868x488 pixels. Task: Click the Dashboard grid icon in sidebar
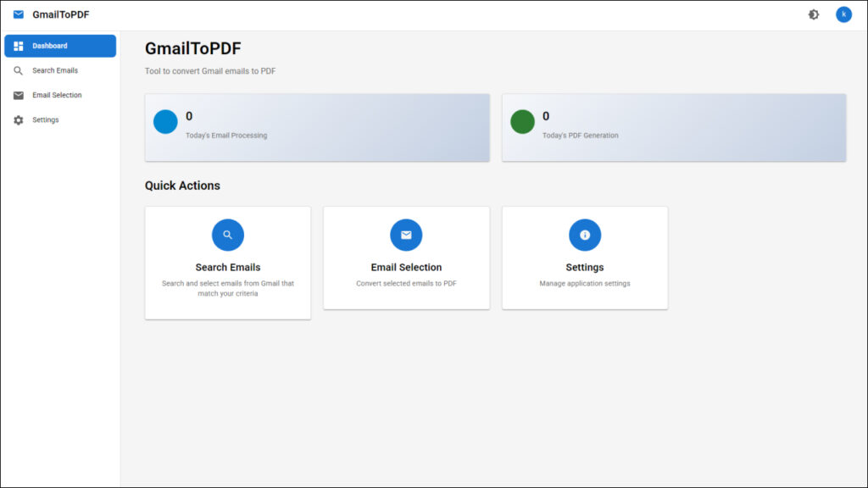[x=19, y=46]
